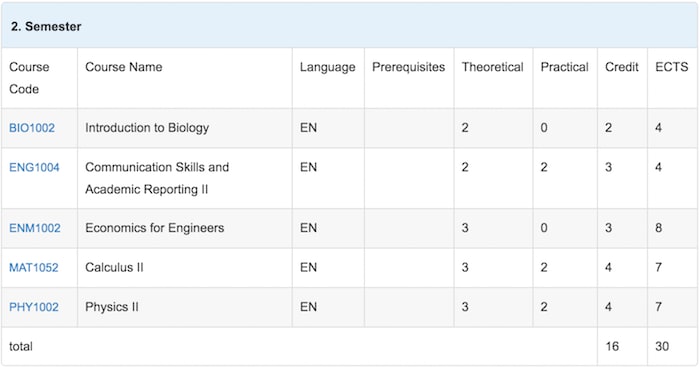Select the Introduction to Biology course name
The image size is (700, 369).
coord(147,128)
